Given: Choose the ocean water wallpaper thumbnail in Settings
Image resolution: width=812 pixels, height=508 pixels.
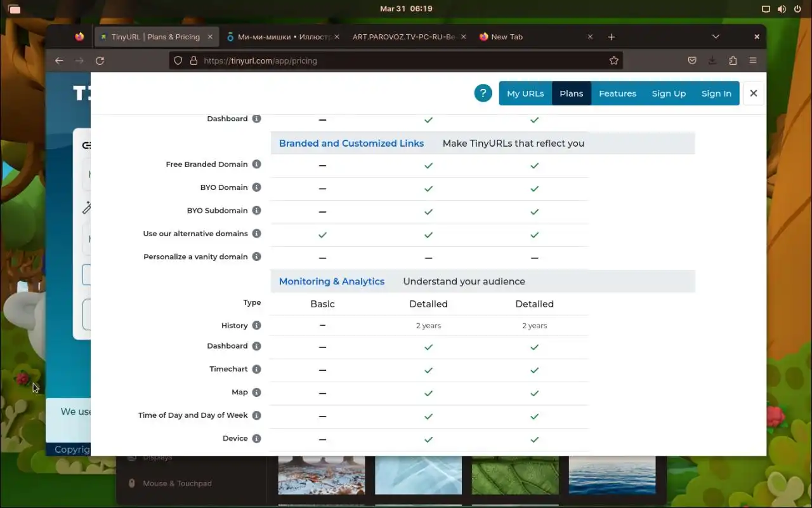Looking at the screenshot, I should [x=612, y=475].
